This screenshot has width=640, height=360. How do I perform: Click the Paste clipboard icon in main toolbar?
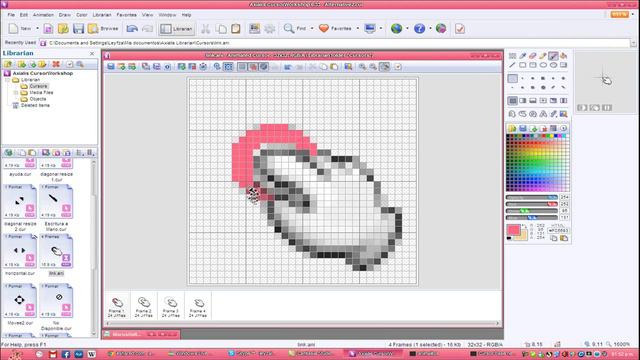pyautogui.click(x=236, y=29)
